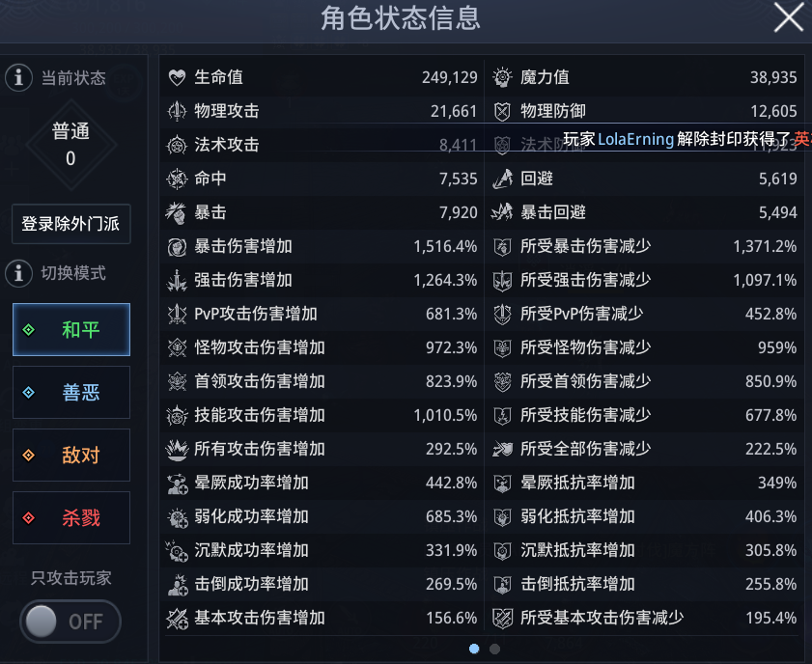The image size is (812, 664).
Task: Turn on the 只攻击玩家 switch
Action: coord(69,622)
